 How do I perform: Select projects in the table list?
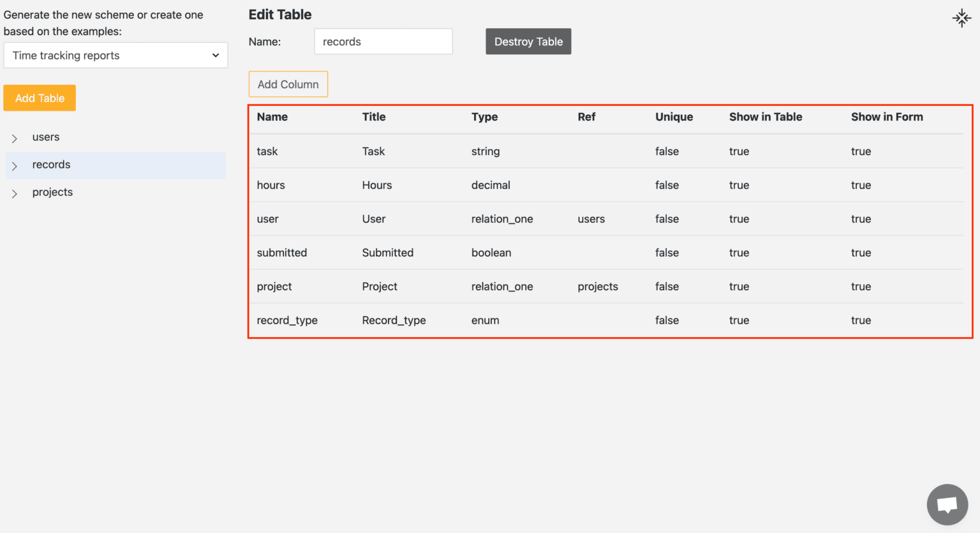pos(52,192)
